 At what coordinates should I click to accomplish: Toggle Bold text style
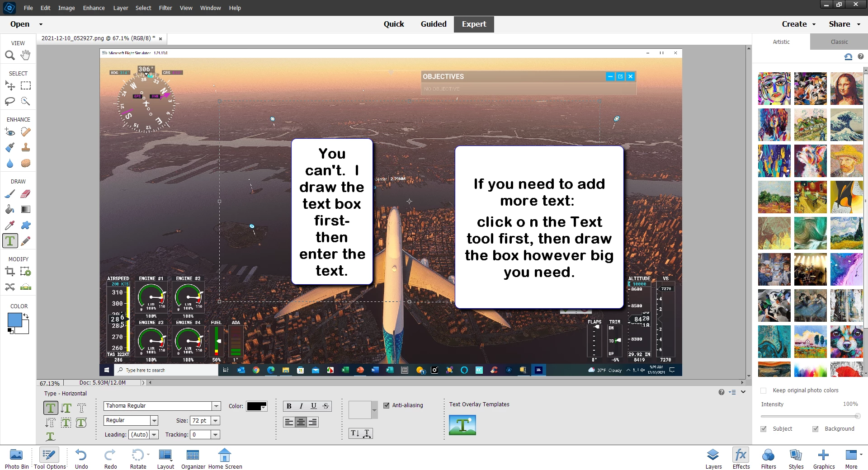point(289,406)
